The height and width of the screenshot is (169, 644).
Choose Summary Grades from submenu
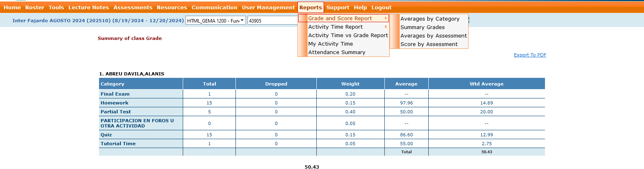coord(423,27)
